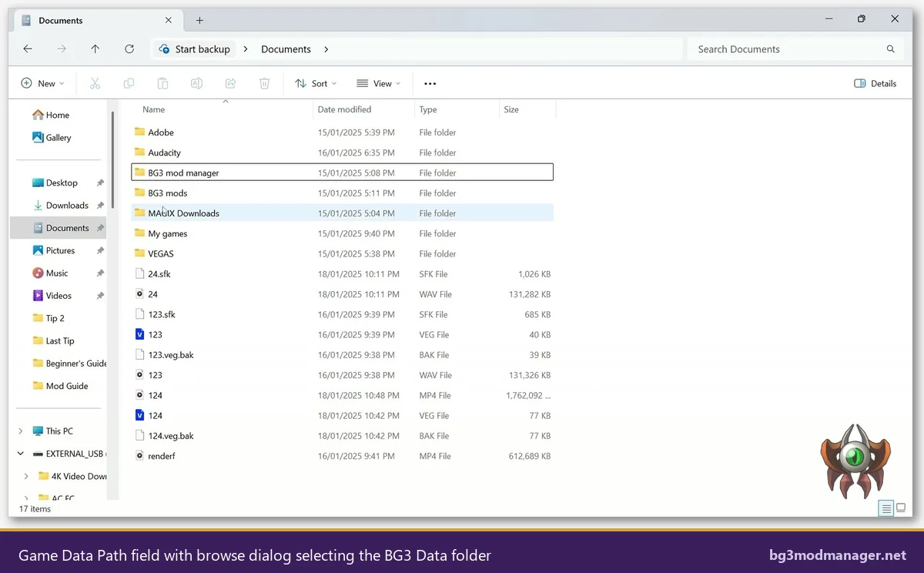This screenshot has height=573, width=924.
Task: Select the BG3 mods folder
Action: (342, 193)
